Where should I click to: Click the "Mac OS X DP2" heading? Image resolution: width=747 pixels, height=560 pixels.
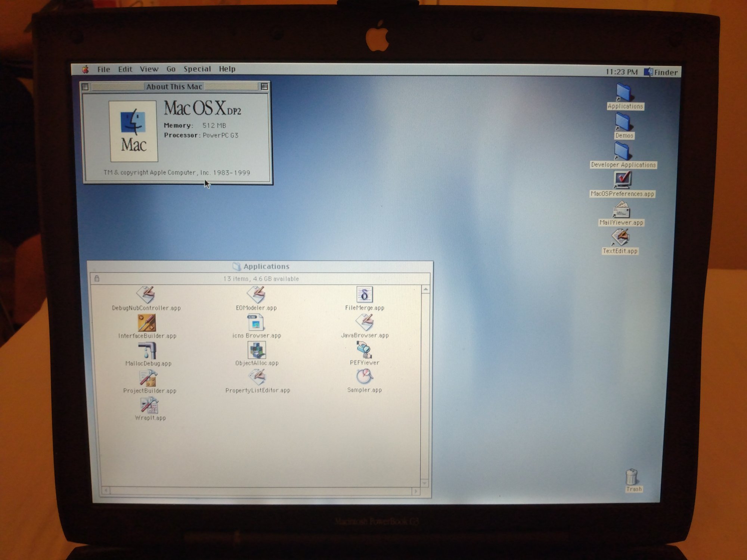tap(202, 108)
